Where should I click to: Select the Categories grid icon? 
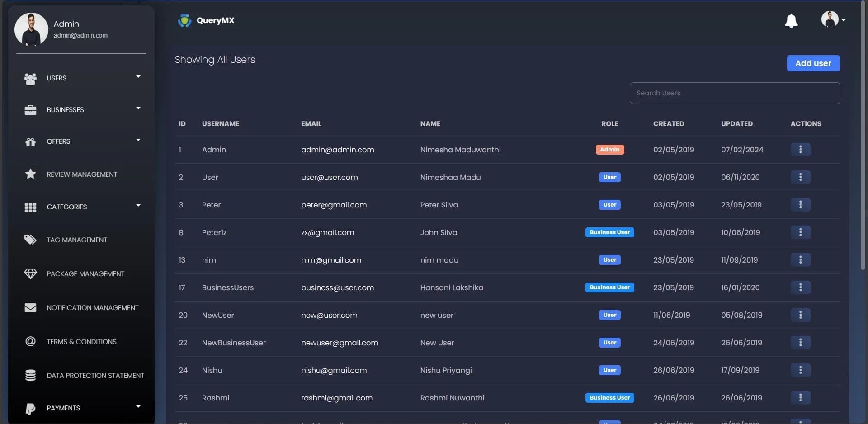(30, 207)
